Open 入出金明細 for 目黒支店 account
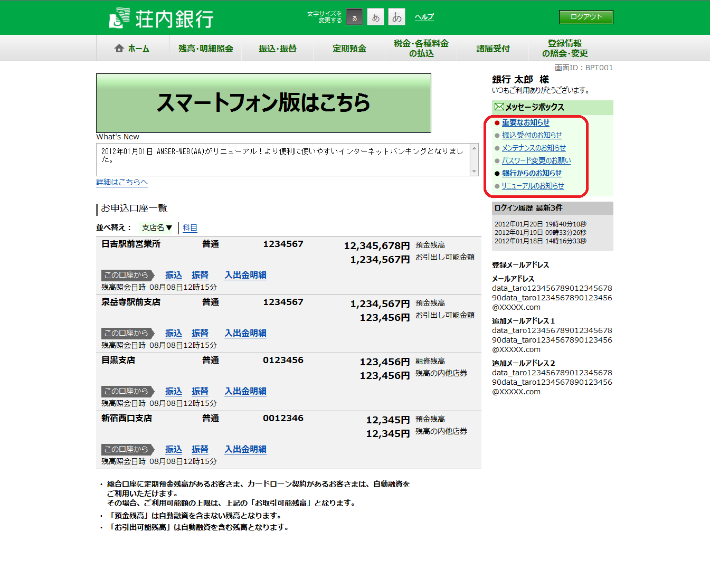Screen dimensions: 710x588 click(245, 391)
